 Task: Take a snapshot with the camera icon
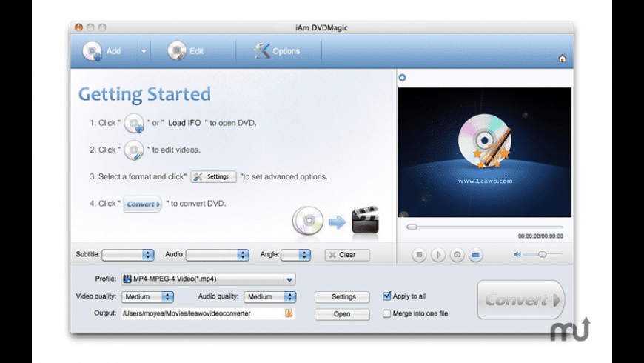(457, 255)
